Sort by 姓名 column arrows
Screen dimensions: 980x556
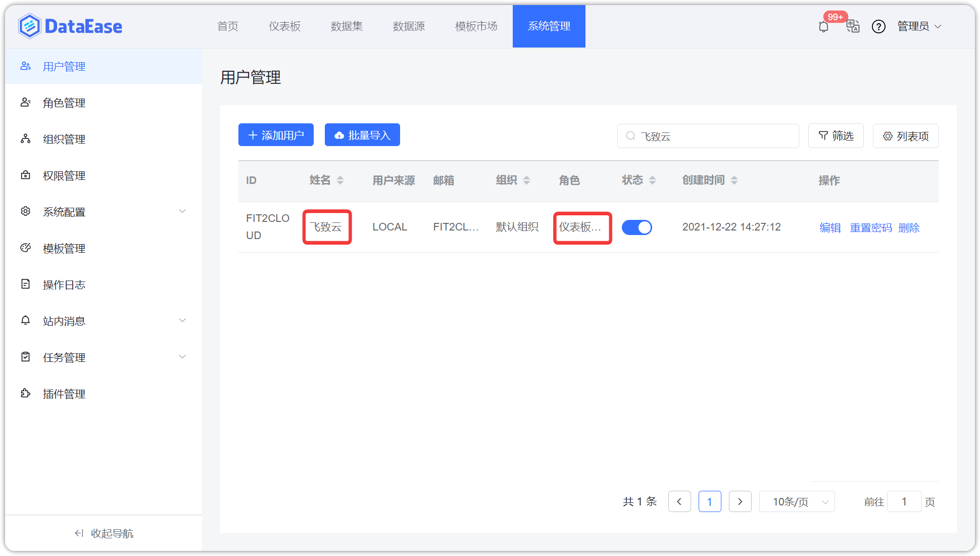click(x=340, y=180)
